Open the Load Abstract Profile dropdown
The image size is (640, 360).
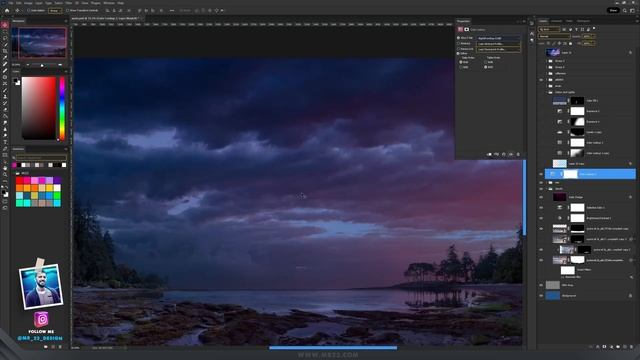pos(499,44)
